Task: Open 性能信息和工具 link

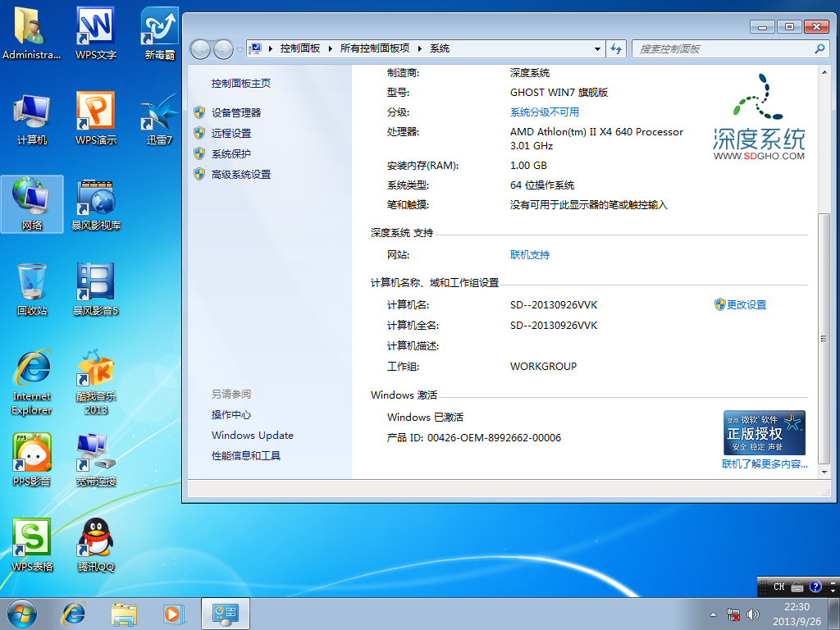Action: (x=246, y=456)
